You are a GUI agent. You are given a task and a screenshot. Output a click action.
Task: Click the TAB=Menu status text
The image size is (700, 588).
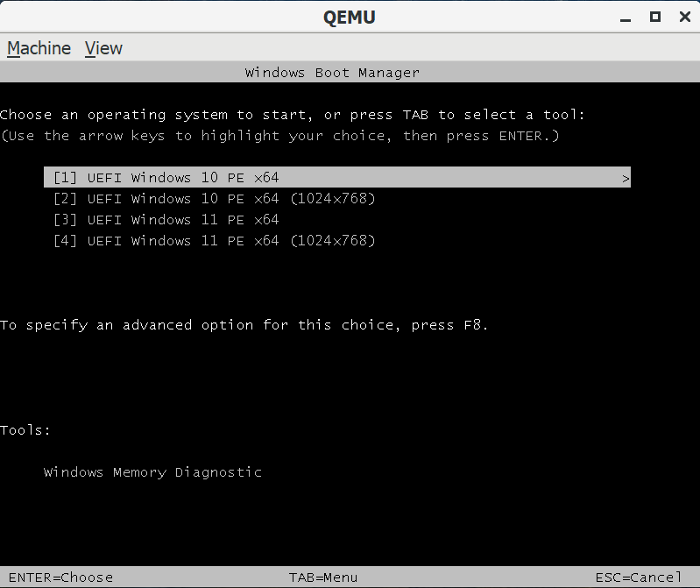click(323, 577)
